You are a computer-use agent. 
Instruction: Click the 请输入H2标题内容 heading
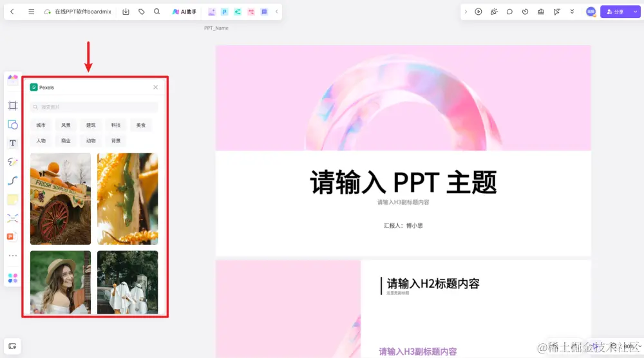point(433,283)
